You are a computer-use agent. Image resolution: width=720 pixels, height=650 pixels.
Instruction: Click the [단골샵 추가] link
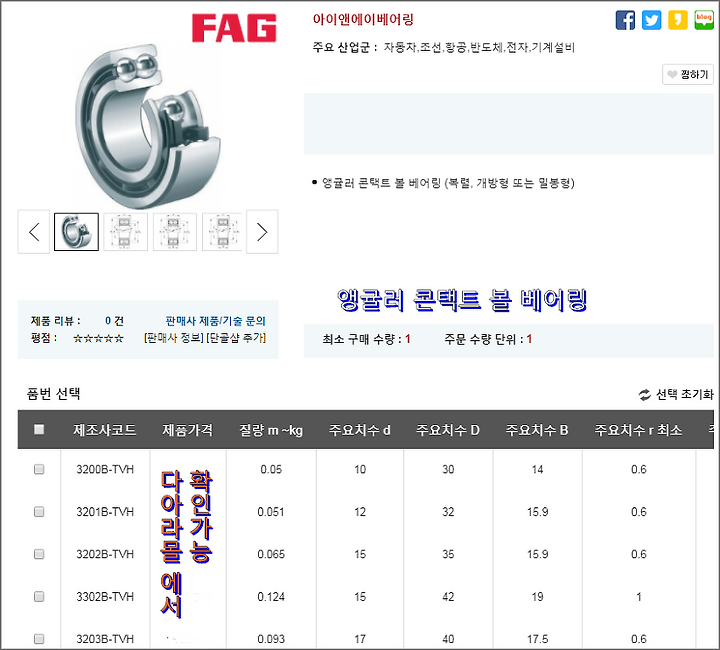236,338
